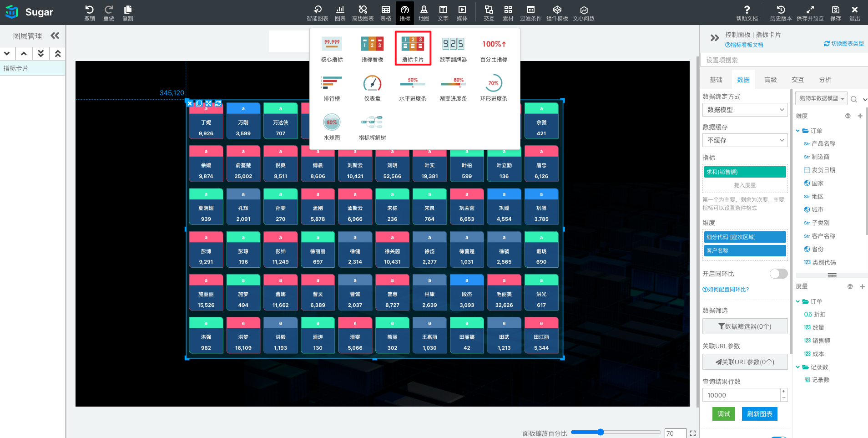868x438 pixels.
Task: Click the Save (保存) icon
Action: pos(835,13)
